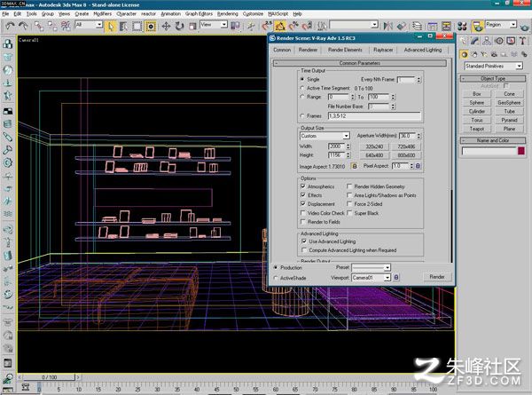Viewport: 532px width, 395px height.
Task: Uncheck the Displacement option
Action: click(x=303, y=204)
